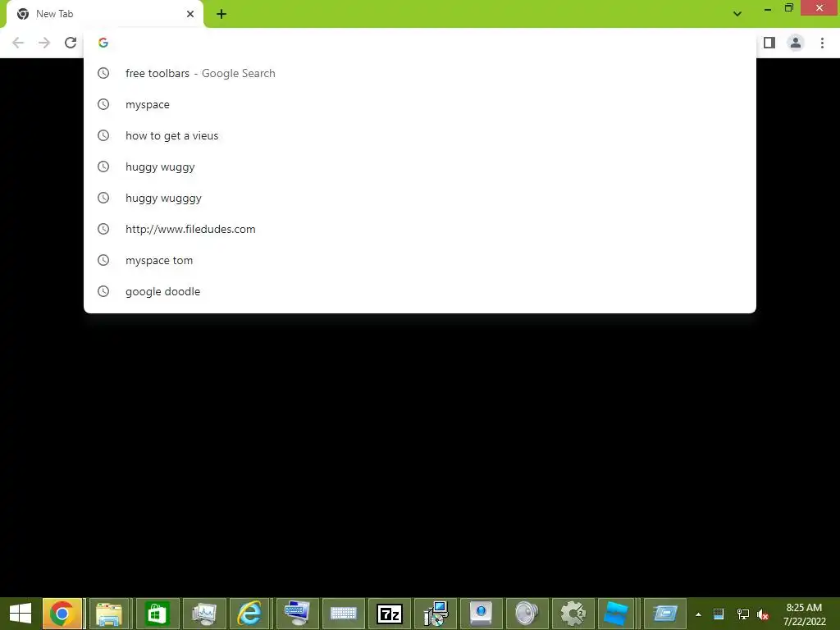Close the New Tab tab
Image resolution: width=840 pixels, height=630 pixels.
point(190,15)
